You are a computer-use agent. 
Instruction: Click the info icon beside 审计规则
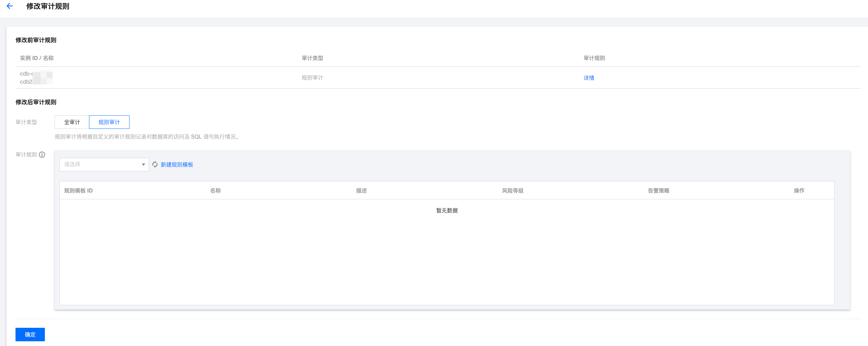click(x=42, y=155)
